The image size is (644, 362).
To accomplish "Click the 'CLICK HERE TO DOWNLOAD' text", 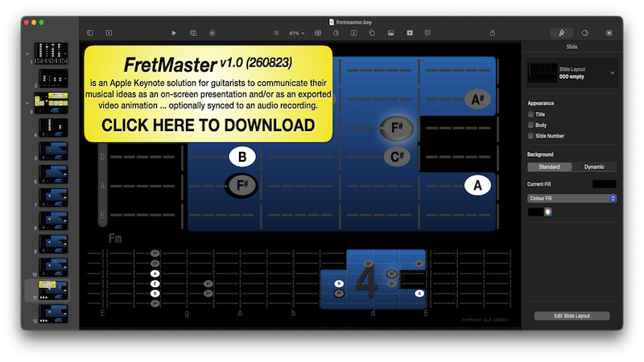I will [x=208, y=125].
